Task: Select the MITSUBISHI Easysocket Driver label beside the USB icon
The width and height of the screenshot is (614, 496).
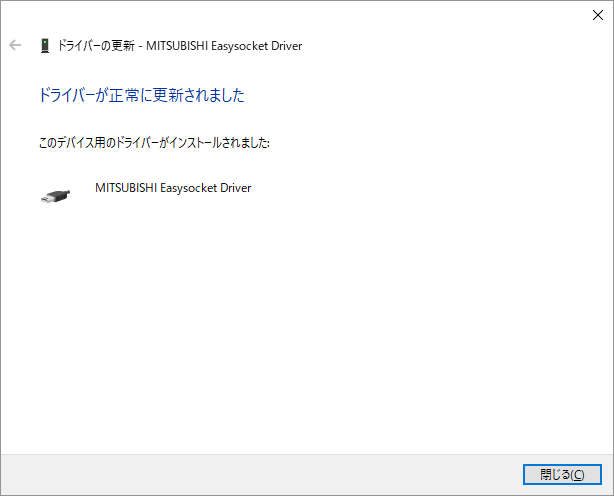Action: pos(172,187)
